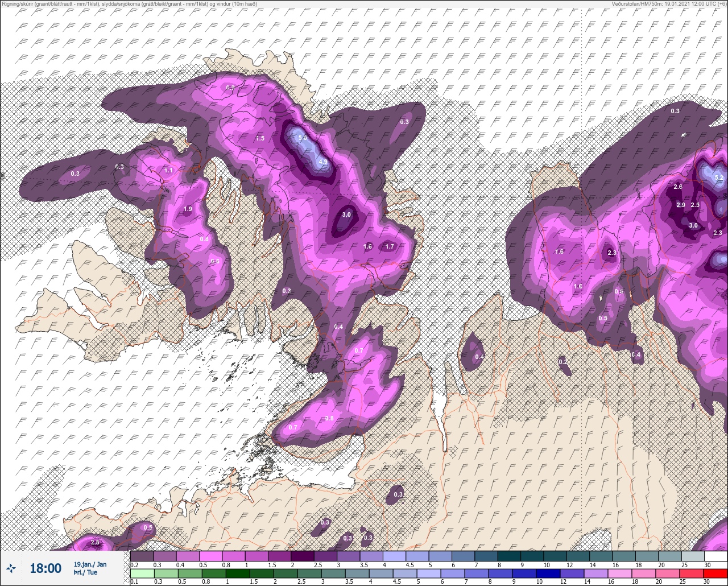Viewport: 728px width, 586px height.
Task: Select the top-row legend swatch between 4 and 4.5
Action: click(395, 556)
